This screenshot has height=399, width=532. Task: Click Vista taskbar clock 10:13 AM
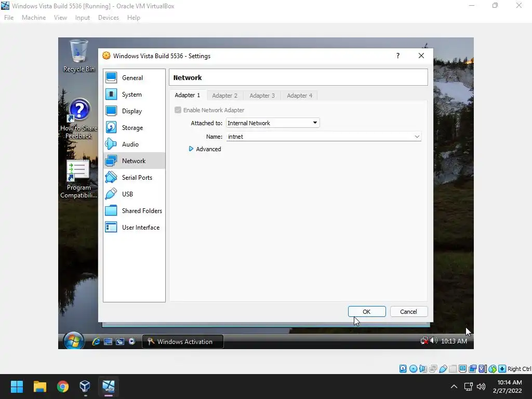454,341
